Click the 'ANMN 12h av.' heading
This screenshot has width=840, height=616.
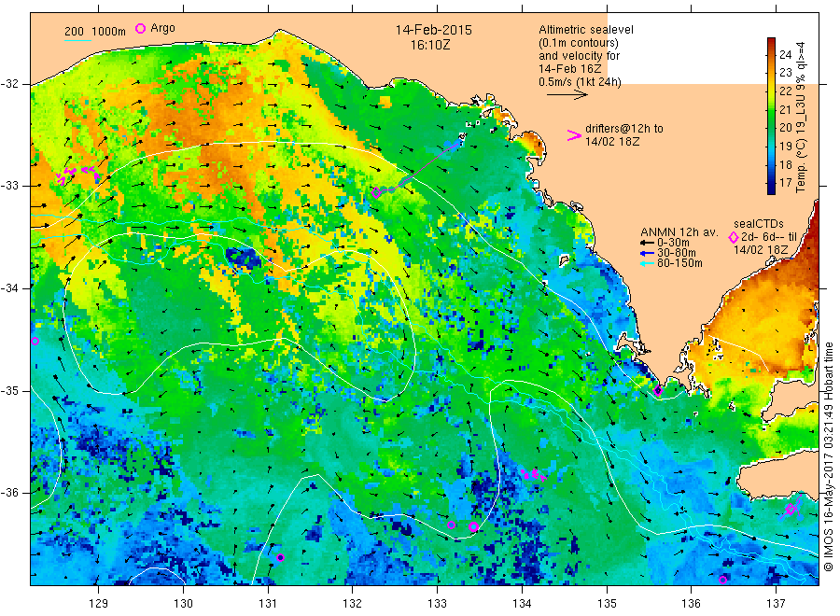click(679, 232)
